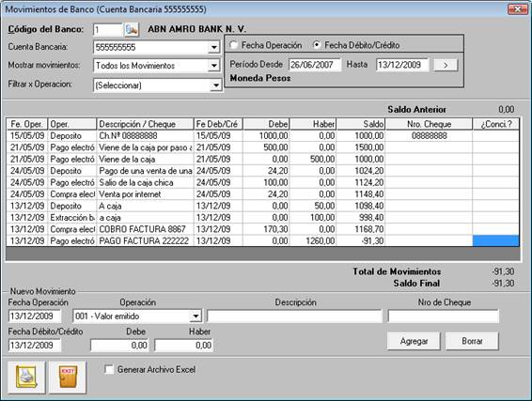Click the Debe column header in the grid
Viewport: 532px width, 401px height.
[x=266, y=124]
